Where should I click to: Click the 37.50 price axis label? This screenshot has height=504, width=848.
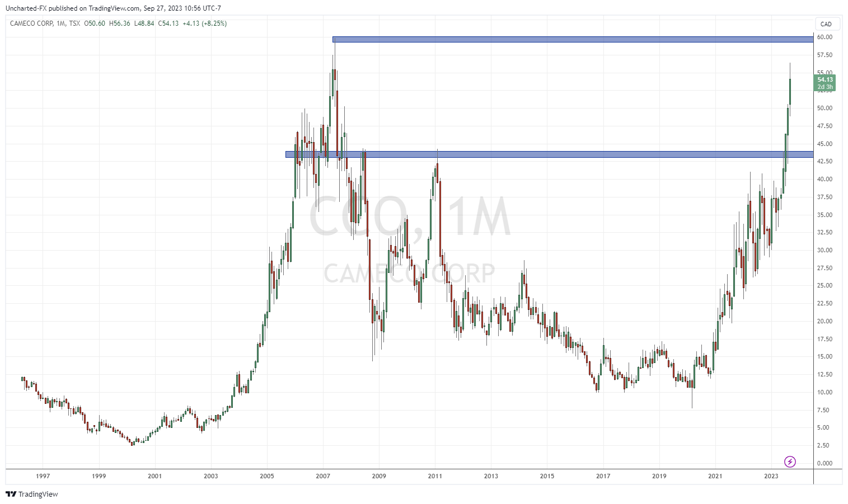(x=824, y=197)
